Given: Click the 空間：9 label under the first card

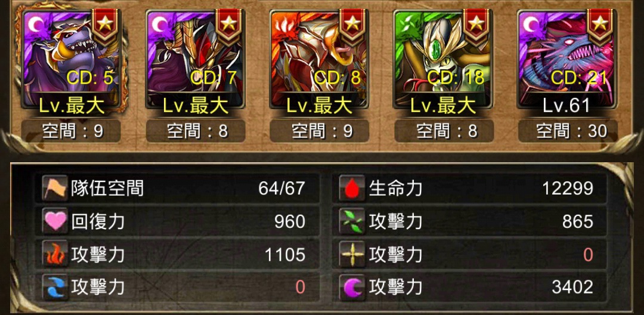Looking at the screenshot, I should click(71, 131).
